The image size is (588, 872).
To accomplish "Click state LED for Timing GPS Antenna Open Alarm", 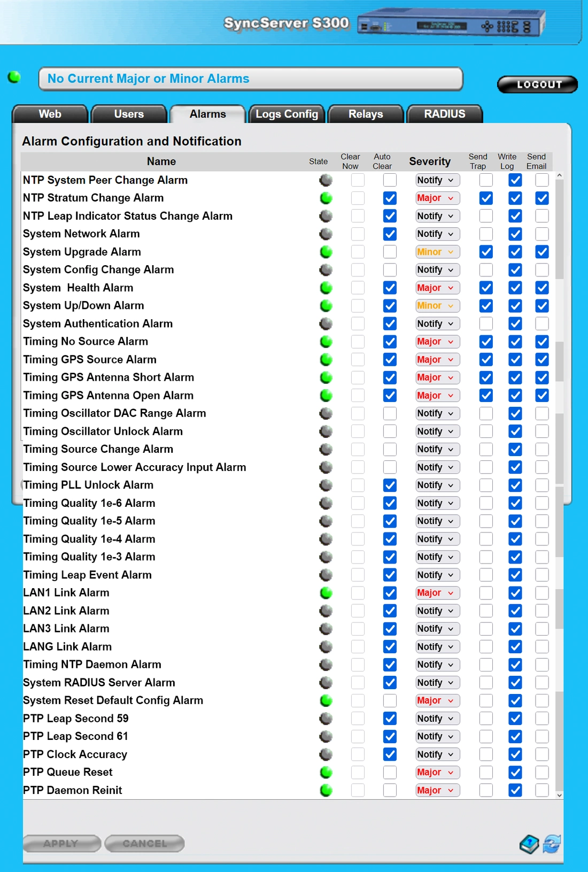I will [x=326, y=396].
